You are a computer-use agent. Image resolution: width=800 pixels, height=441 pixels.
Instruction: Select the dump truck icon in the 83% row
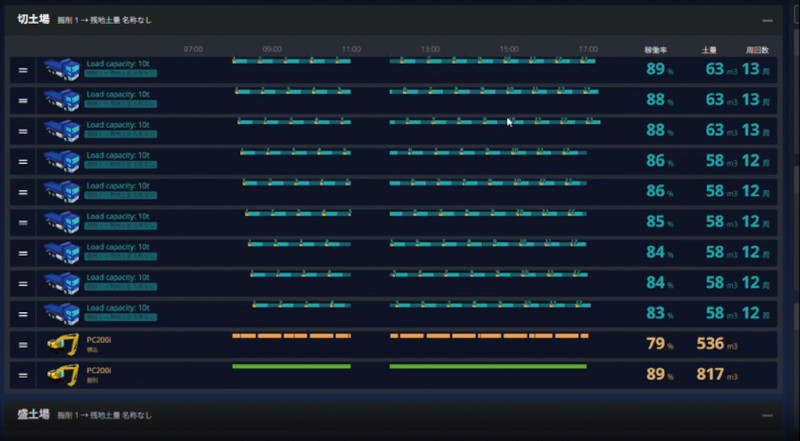click(x=62, y=314)
